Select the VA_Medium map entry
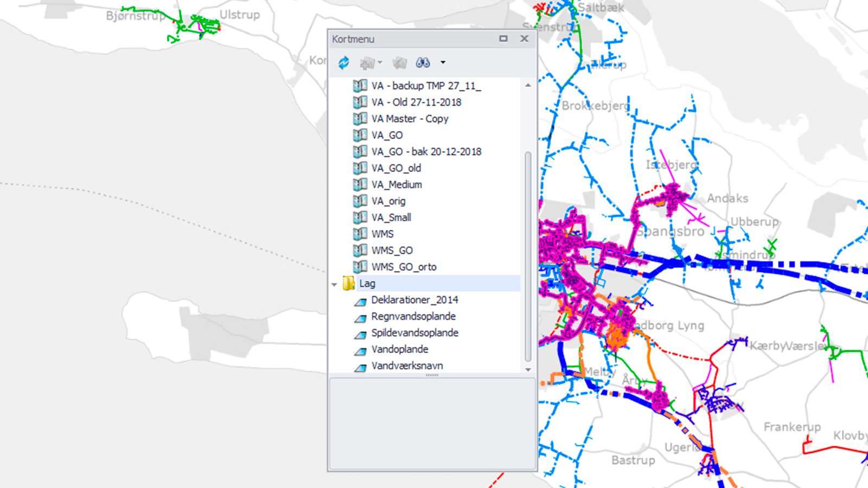 [397, 184]
